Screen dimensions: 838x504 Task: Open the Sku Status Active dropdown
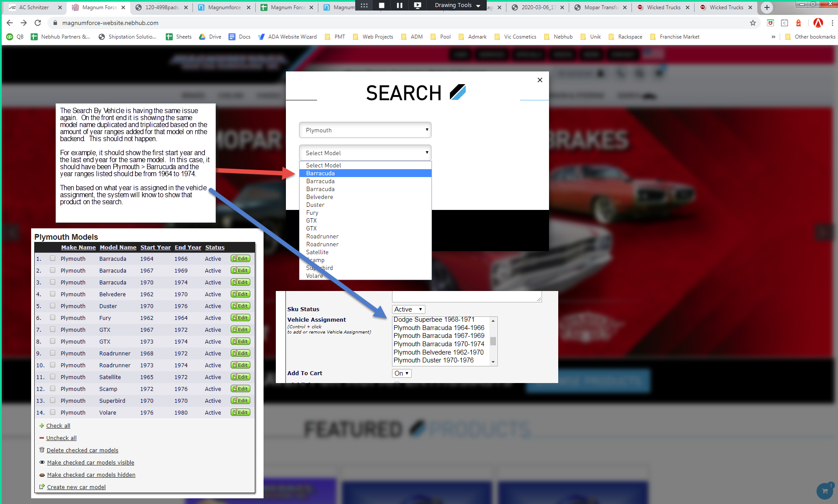(x=408, y=309)
